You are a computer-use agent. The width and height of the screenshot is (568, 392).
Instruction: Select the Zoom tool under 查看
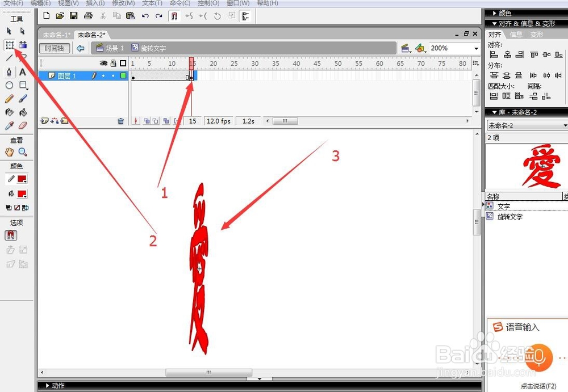pos(22,151)
